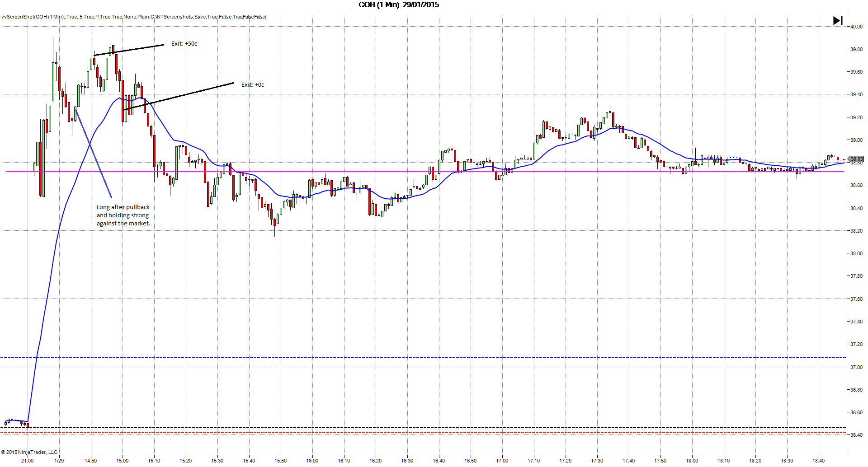Viewport: 868px width, 467px height.
Task: Click the 37.20 price axis label
Action: (x=856, y=344)
